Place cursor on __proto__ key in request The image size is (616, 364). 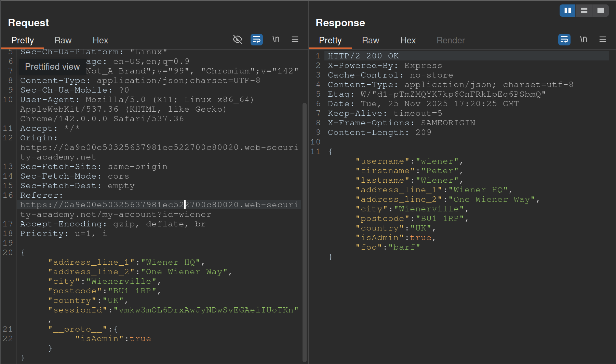coord(78,329)
